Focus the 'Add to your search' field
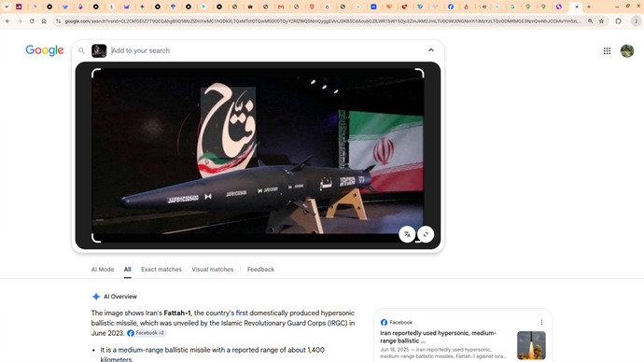Viewport: 644px width, 362px height. point(267,50)
